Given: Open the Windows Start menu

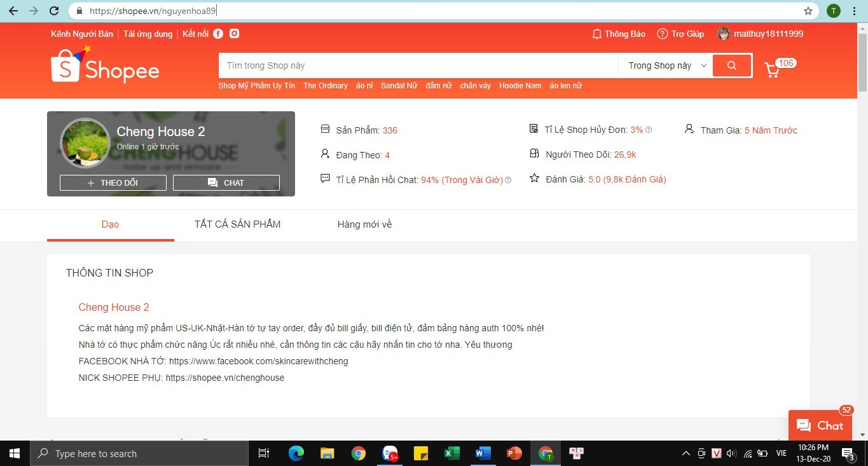Looking at the screenshot, I should click(x=15, y=453).
